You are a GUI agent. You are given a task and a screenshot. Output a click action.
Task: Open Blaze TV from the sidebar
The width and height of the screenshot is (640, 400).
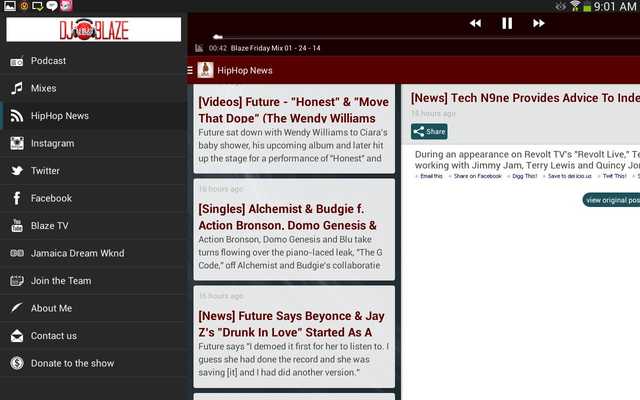[93, 226]
